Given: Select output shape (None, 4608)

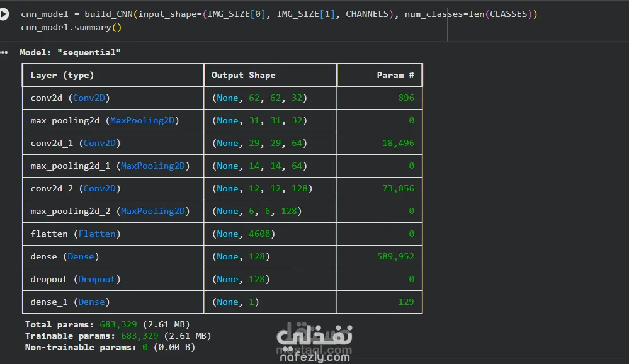Looking at the screenshot, I should 243,234.
